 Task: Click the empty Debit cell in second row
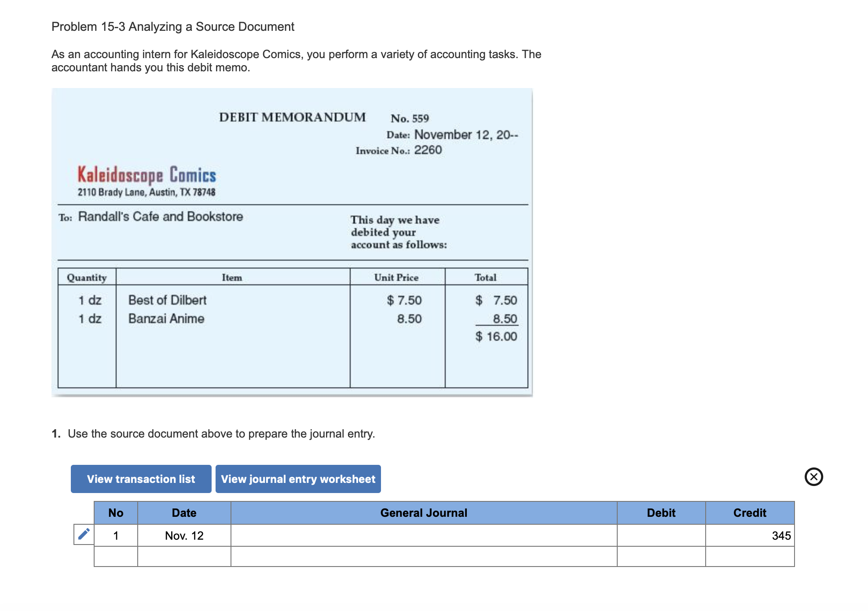(x=661, y=557)
